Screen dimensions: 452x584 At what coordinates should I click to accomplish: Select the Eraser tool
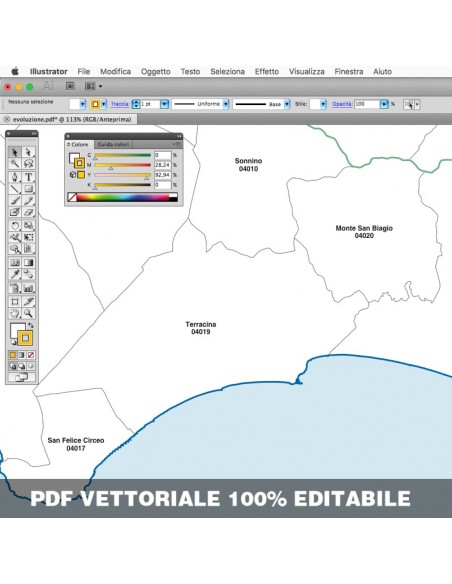click(29, 212)
